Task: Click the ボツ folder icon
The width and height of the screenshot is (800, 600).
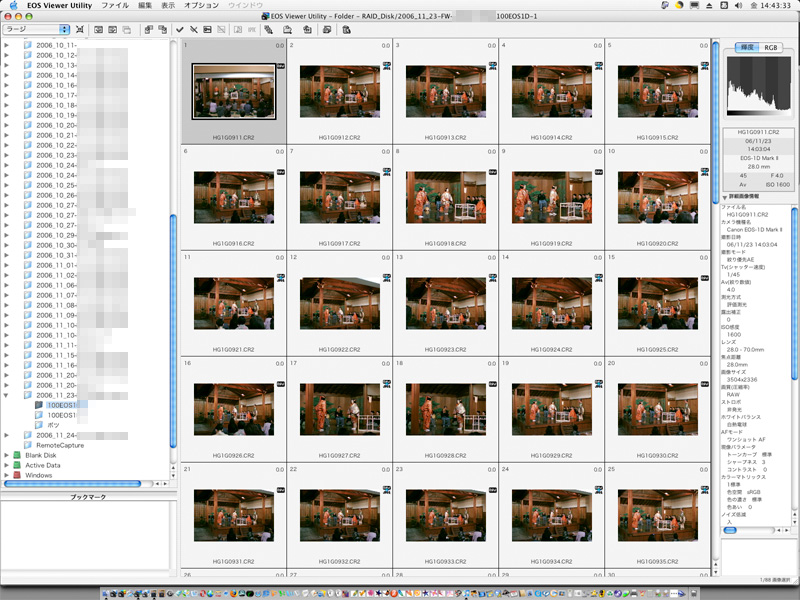Action: pos(39,425)
